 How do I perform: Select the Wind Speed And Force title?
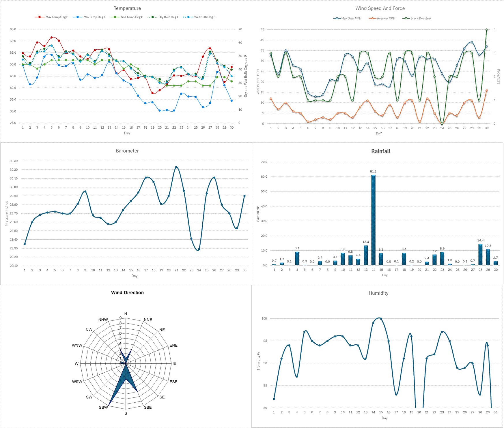coord(380,8)
